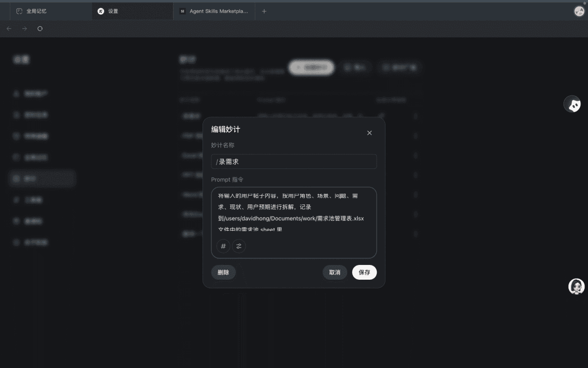Click into the Prompt 指令 text area

[293, 212]
